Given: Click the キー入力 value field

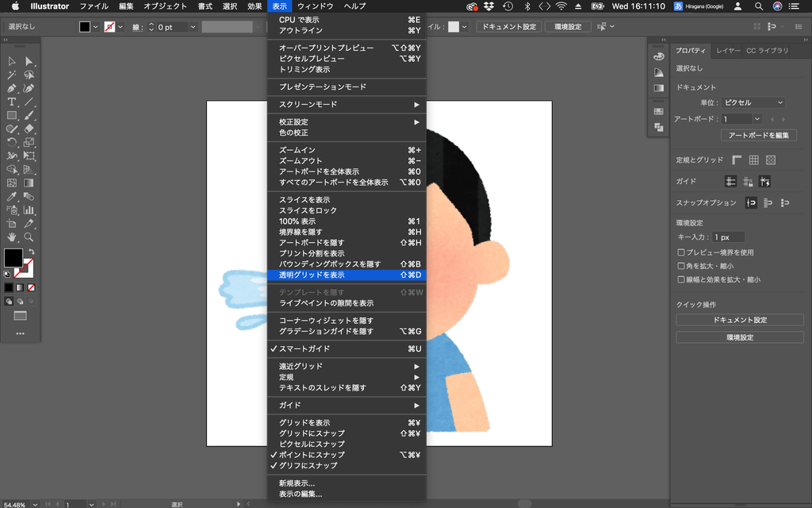Looking at the screenshot, I should (x=728, y=237).
